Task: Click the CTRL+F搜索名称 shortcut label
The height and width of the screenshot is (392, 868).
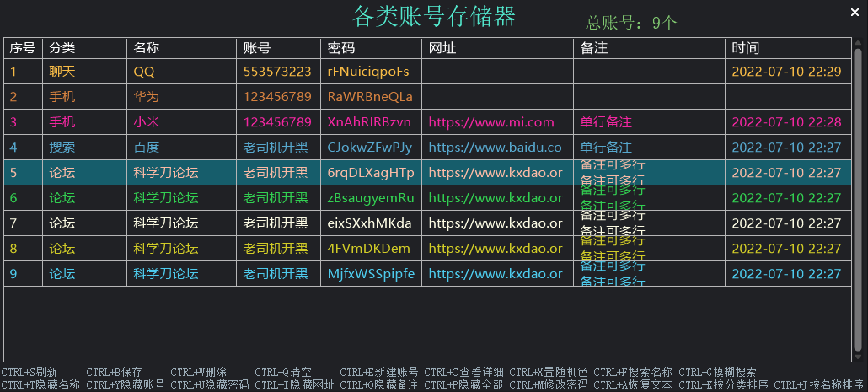Action: [633, 373]
